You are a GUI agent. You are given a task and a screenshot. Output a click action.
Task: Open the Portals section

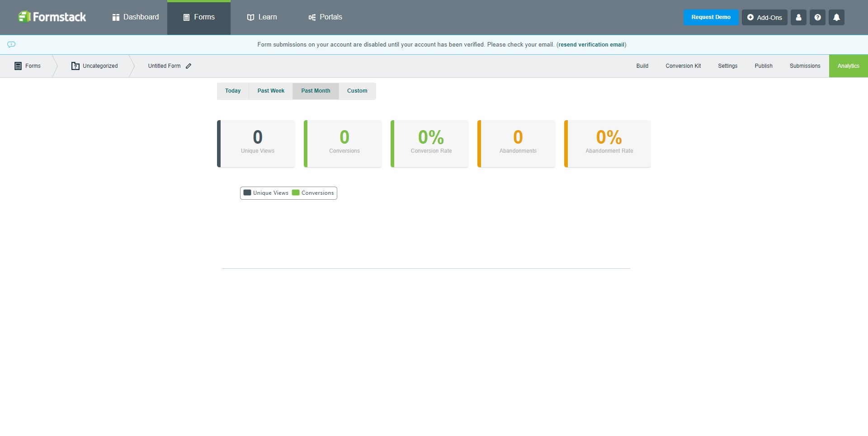coord(325,17)
